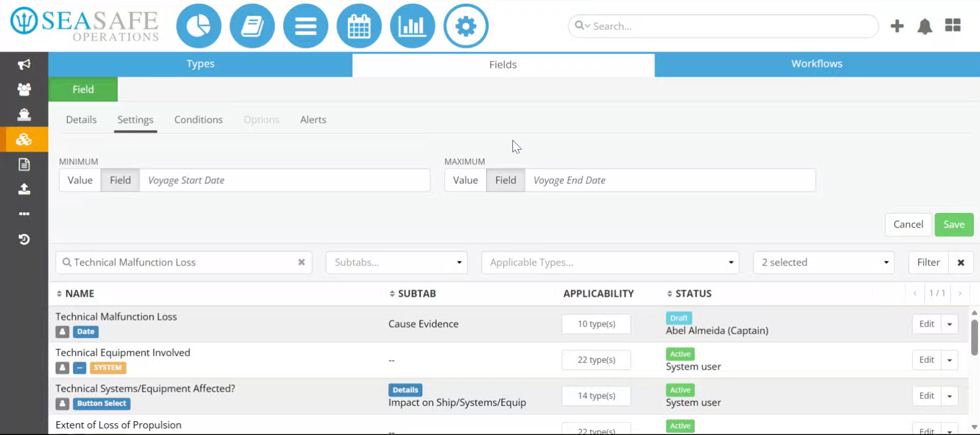The image size is (980, 435).
Task: Expand edit options for Technical Equipment Involved
Action: pos(949,360)
